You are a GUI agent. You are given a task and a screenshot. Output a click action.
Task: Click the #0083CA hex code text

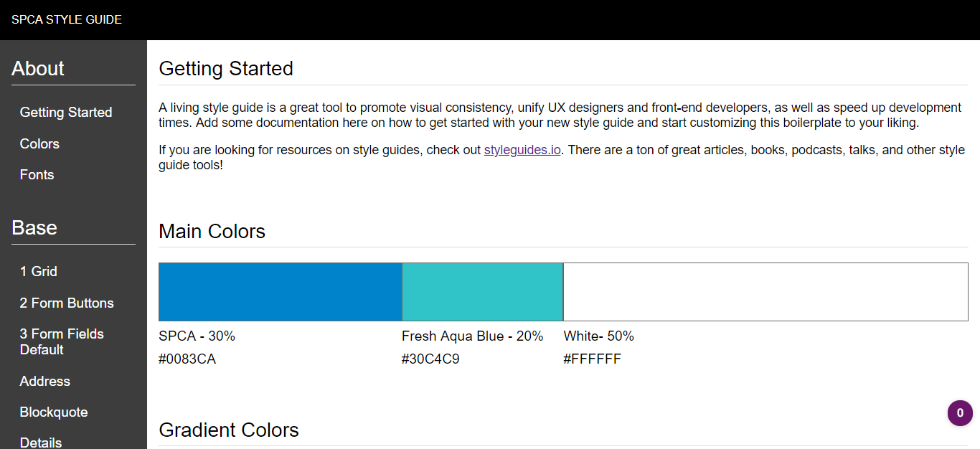pos(187,359)
